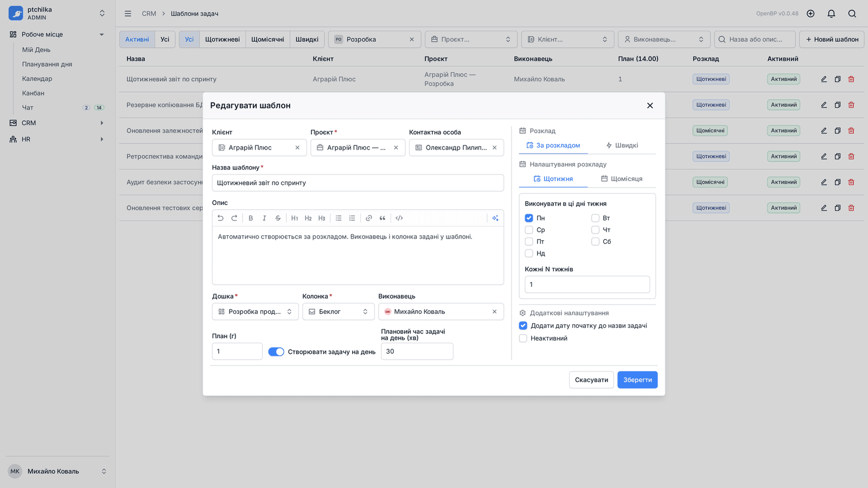Expand the Виконавець filter dropdown
This screenshot has width=868, height=488.
(664, 40)
